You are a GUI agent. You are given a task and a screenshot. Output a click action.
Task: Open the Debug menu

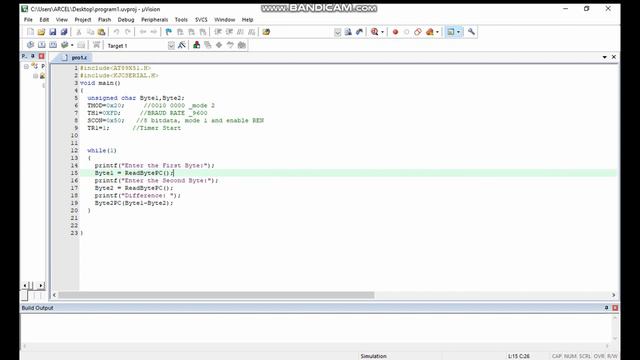pyautogui.click(x=126, y=20)
